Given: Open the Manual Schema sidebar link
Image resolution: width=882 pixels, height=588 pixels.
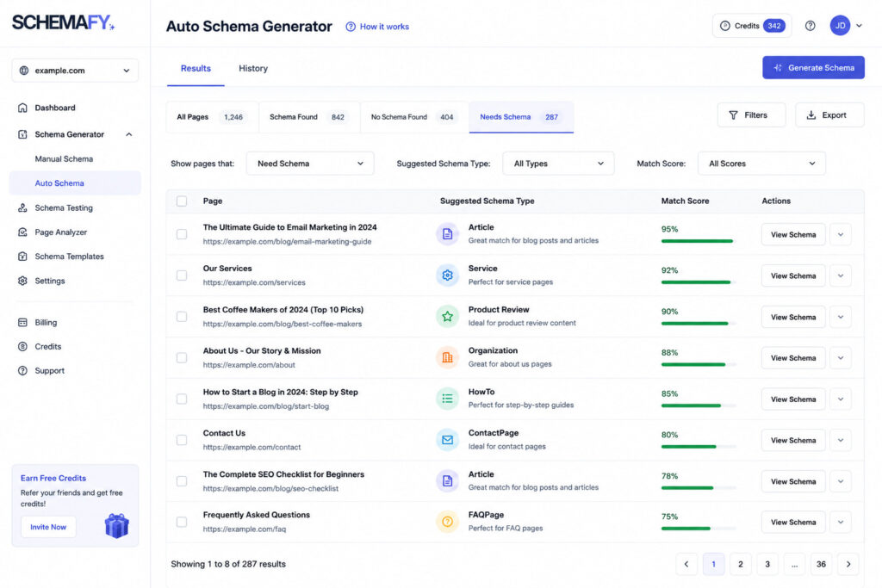Looking at the screenshot, I should (x=64, y=158).
